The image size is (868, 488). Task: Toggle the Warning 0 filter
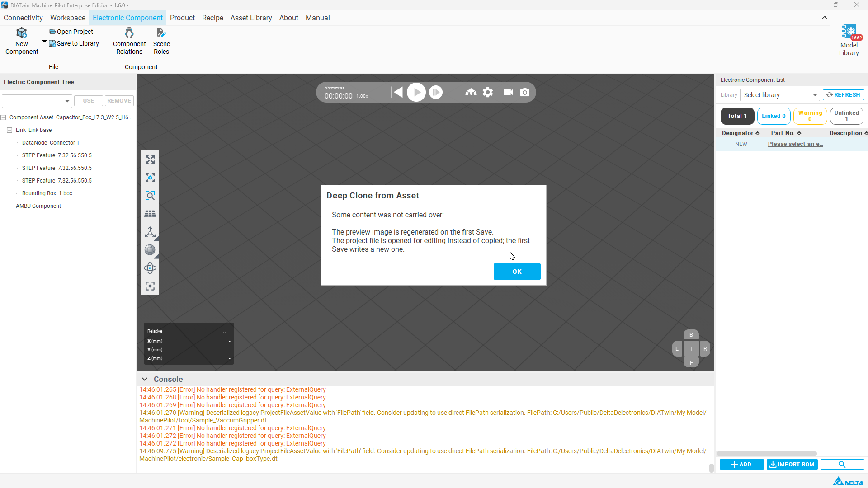tap(810, 116)
